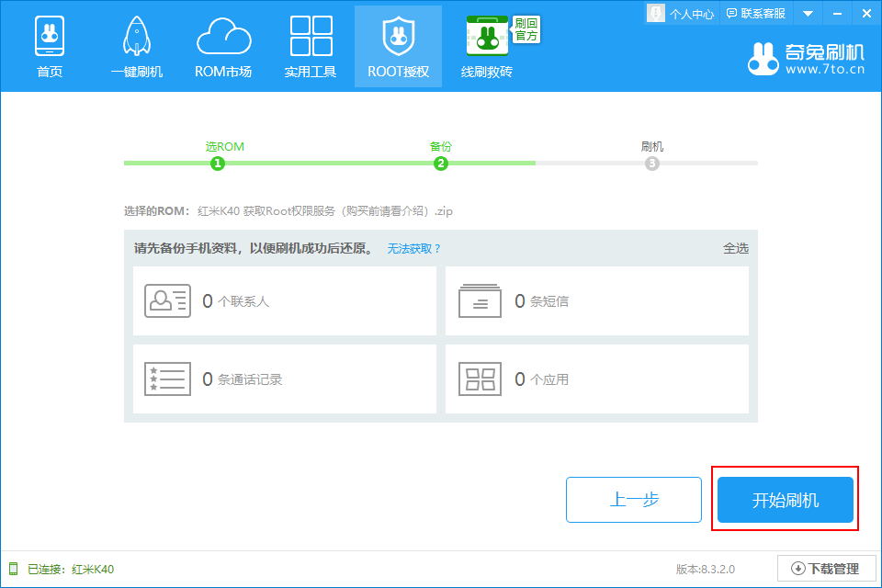Select the 个应用 apps card
Screen dimensions: 882x588
click(x=597, y=379)
